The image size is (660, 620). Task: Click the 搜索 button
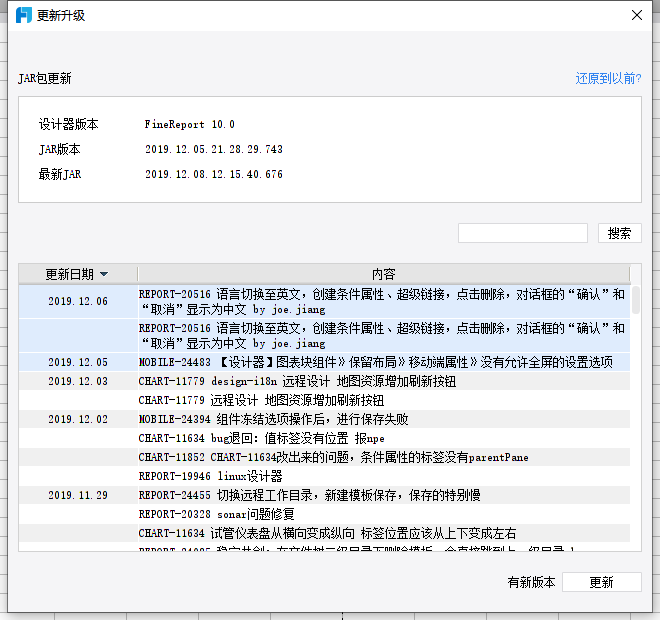pyautogui.click(x=620, y=233)
